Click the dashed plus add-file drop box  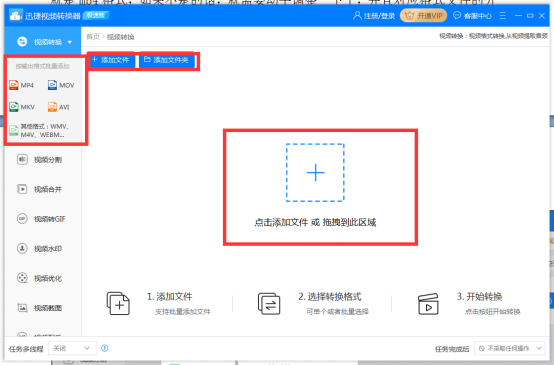point(315,173)
